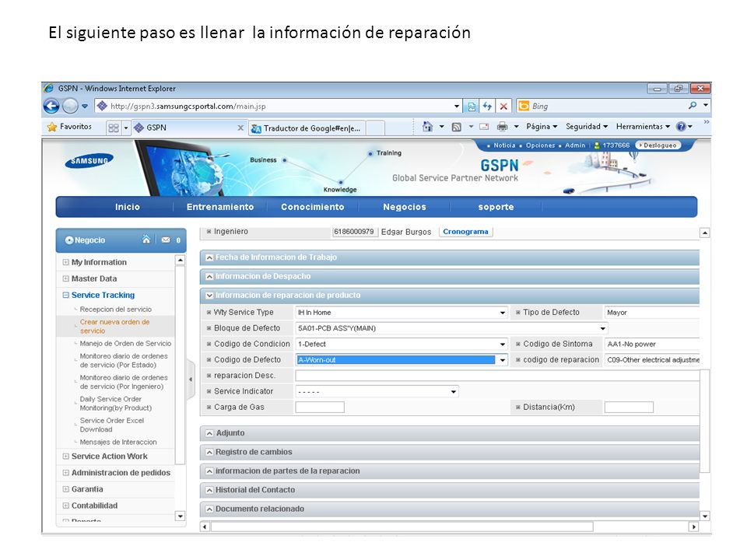Open the Service Indicator dropdown
The width and height of the screenshot is (747, 560).
pos(377,391)
